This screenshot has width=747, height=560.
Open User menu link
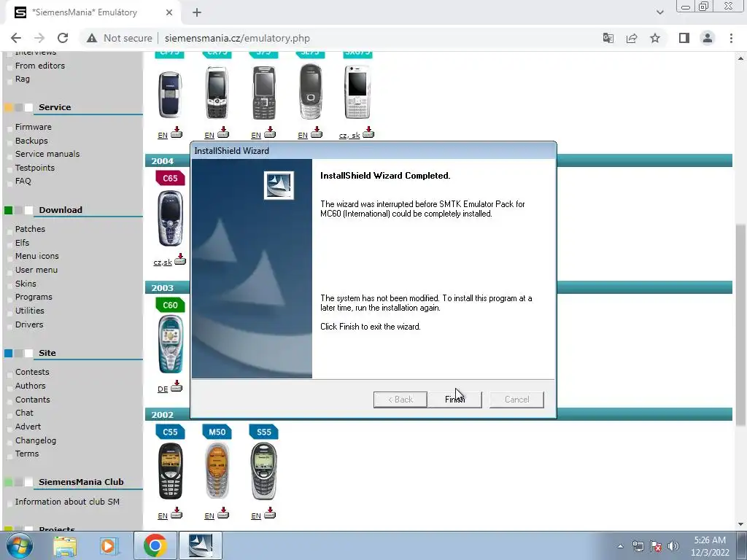[36, 270]
